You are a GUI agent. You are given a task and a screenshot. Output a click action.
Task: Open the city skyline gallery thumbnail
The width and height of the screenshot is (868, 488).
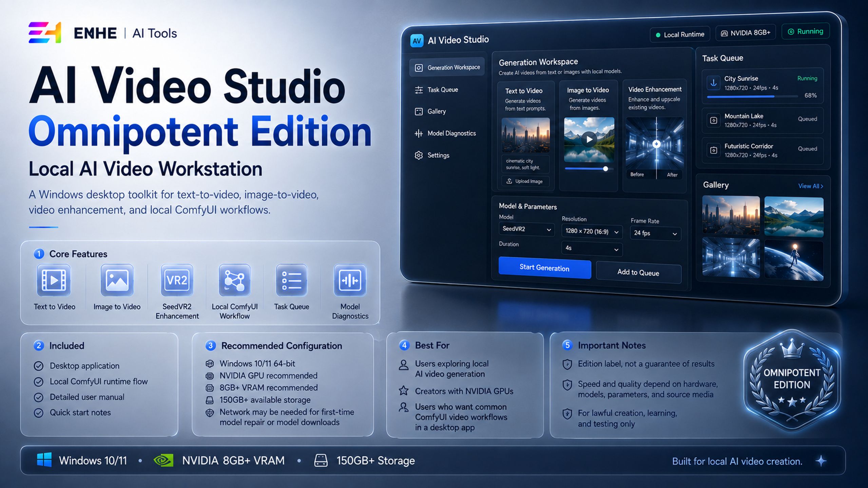click(731, 216)
